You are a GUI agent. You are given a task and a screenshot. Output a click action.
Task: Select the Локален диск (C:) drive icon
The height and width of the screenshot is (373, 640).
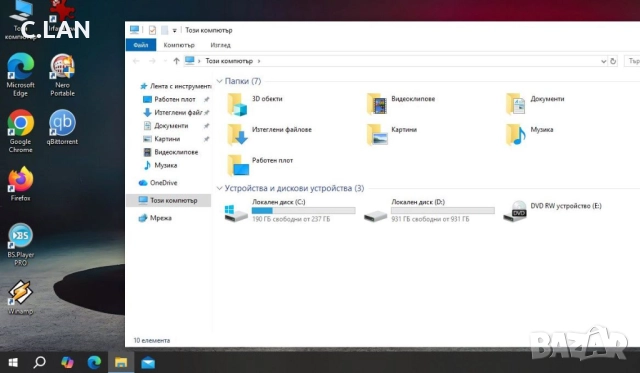(x=236, y=213)
